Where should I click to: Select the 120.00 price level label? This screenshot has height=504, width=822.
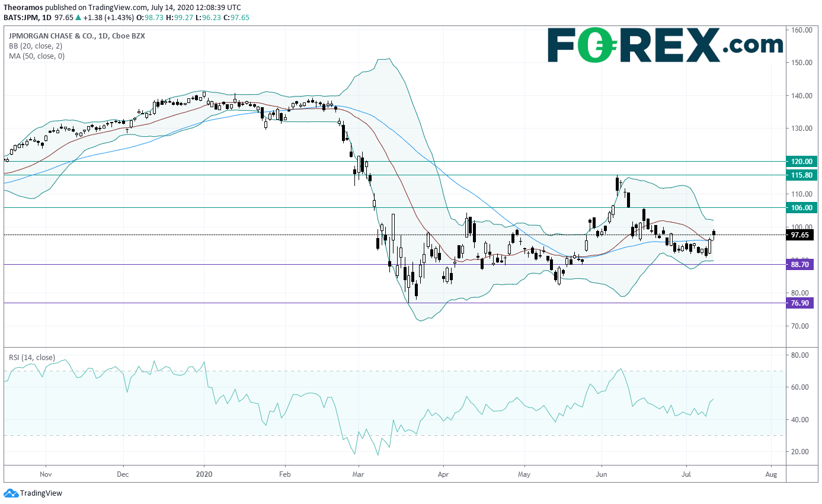click(800, 161)
